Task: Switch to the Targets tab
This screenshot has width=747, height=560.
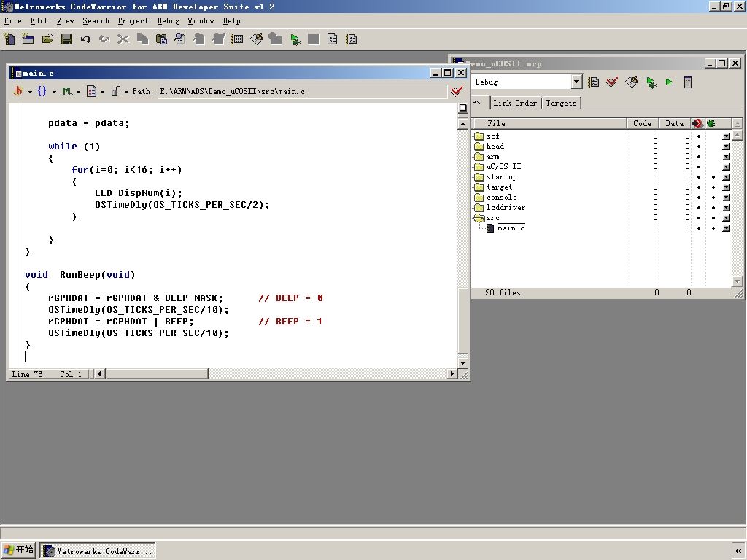Action: (561, 103)
